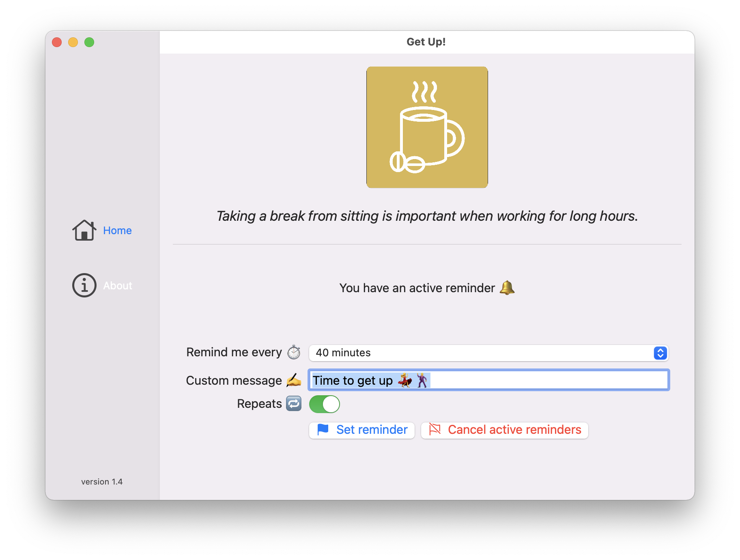Click the blue flag icon on Set reminder
Viewport: 740px width, 560px height.
323,430
